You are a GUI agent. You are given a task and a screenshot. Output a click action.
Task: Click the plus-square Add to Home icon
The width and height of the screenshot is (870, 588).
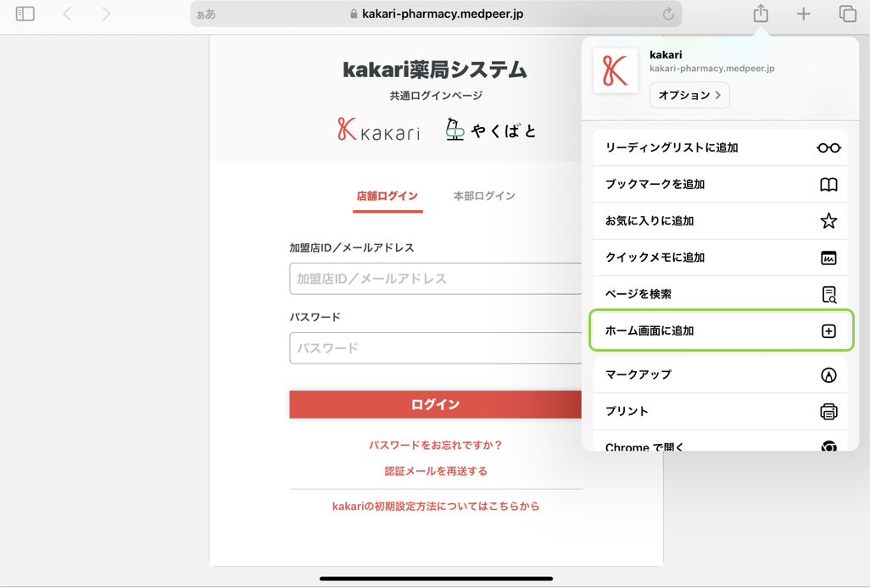point(828,330)
